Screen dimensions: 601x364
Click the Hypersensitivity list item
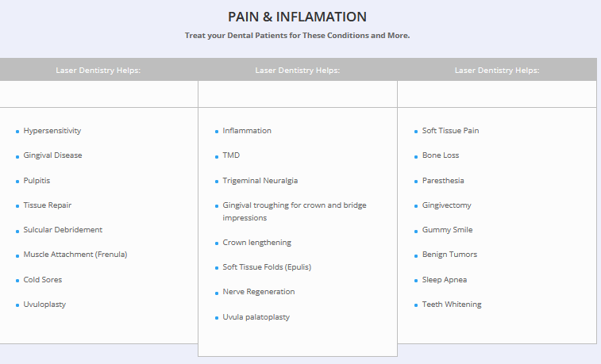pyautogui.click(x=52, y=131)
